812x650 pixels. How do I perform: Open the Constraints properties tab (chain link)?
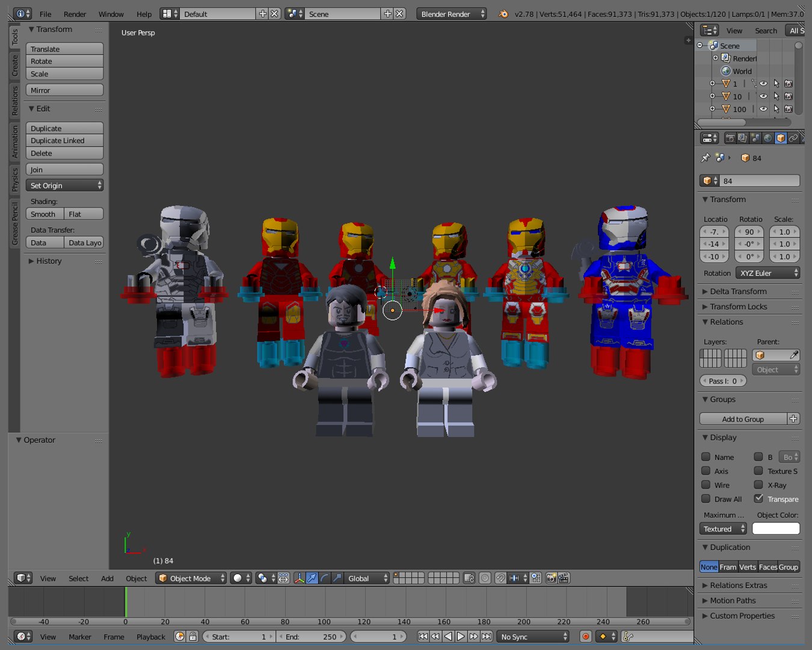(793, 138)
